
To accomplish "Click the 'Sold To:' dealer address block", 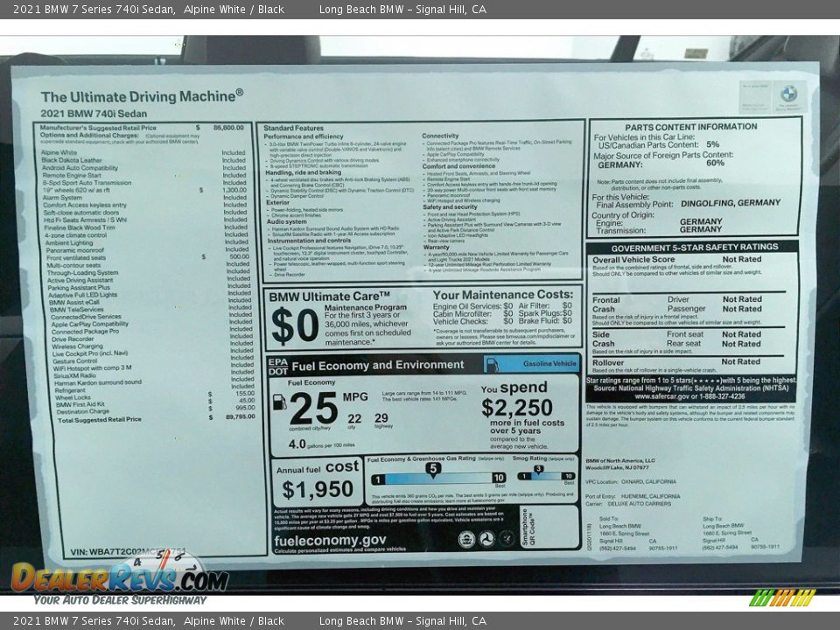I will pyautogui.click(x=639, y=533).
